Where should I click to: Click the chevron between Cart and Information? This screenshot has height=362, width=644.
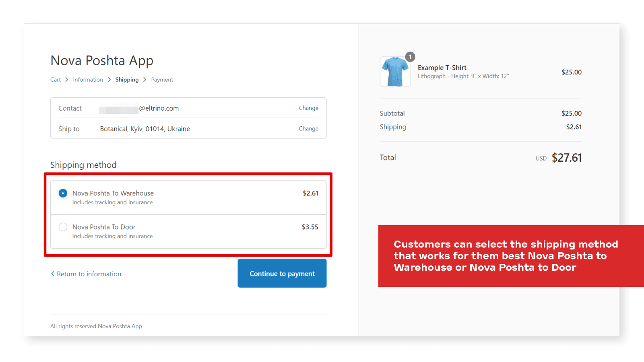[x=67, y=80]
